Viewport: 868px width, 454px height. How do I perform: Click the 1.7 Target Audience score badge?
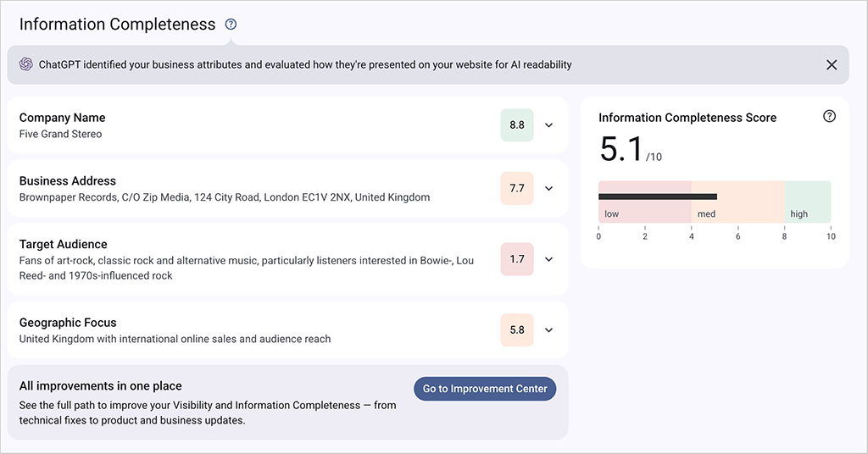click(517, 259)
